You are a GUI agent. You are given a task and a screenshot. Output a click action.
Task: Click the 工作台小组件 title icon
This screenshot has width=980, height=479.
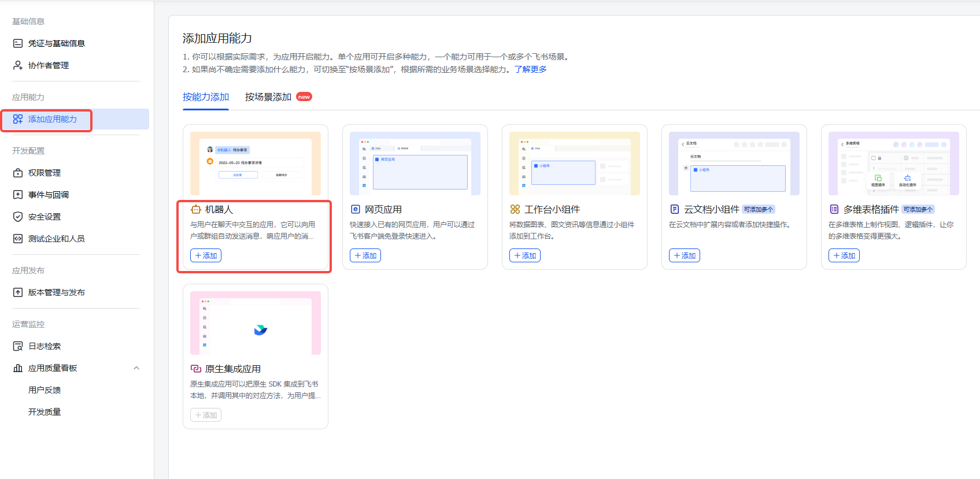click(x=515, y=209)
